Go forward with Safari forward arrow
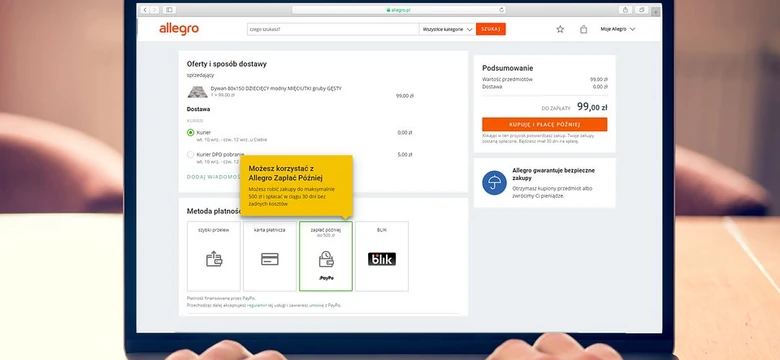This screenshot has height=360, width=780. click(154, 10)
